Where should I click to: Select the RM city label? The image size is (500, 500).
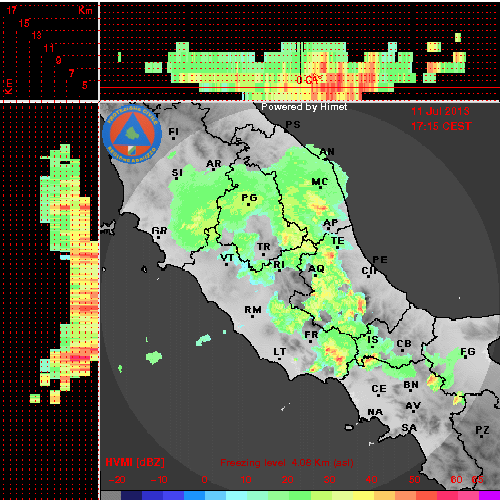click(253, 310)
